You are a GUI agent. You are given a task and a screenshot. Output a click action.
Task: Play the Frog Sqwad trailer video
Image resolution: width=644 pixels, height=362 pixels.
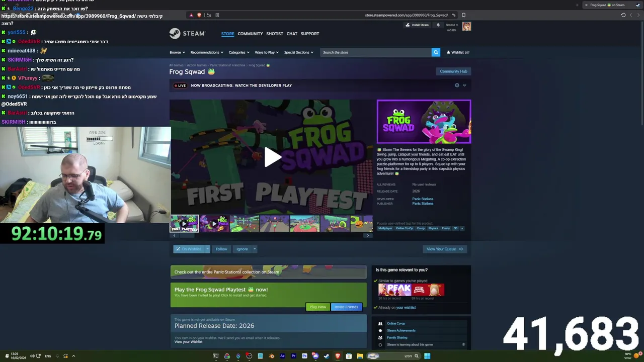tap(272, 157)
